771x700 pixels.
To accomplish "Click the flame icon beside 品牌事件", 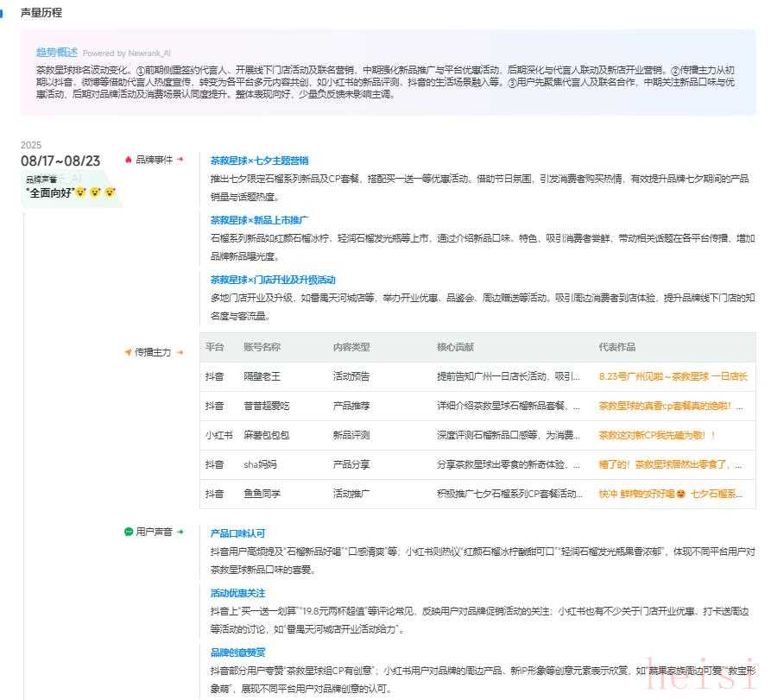I will tap(129, 160).
